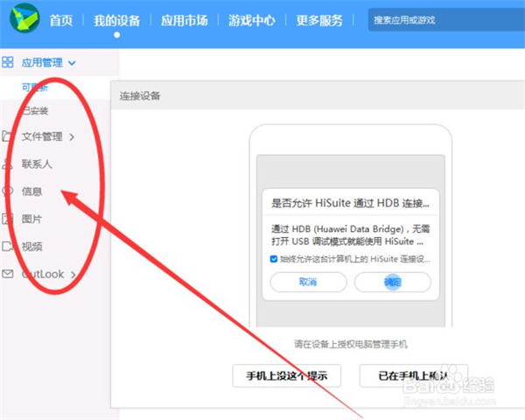Click the OutLook envelope icon
Viewport: 525px width, 420px height.
pyautogui.click(x=7, y=274)
